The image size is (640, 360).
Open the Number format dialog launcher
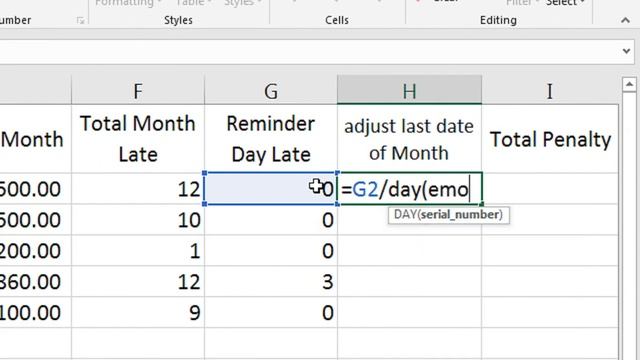(80, 20)
